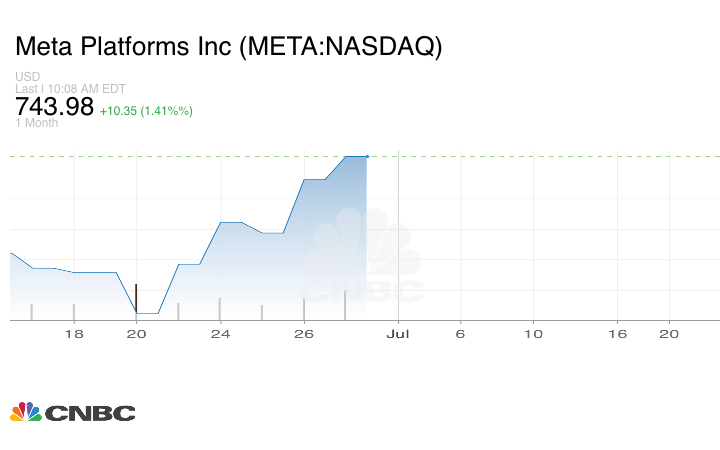Click the CNBC logo below the chart
The image size is (720, 450).
pos(72,412)
